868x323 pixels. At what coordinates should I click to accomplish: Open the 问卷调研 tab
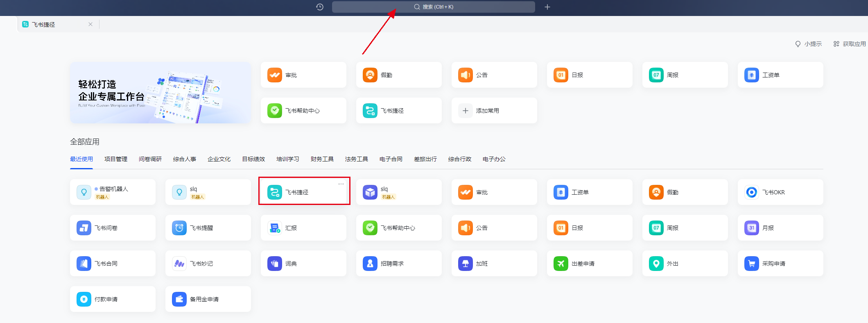click(150, 159)
